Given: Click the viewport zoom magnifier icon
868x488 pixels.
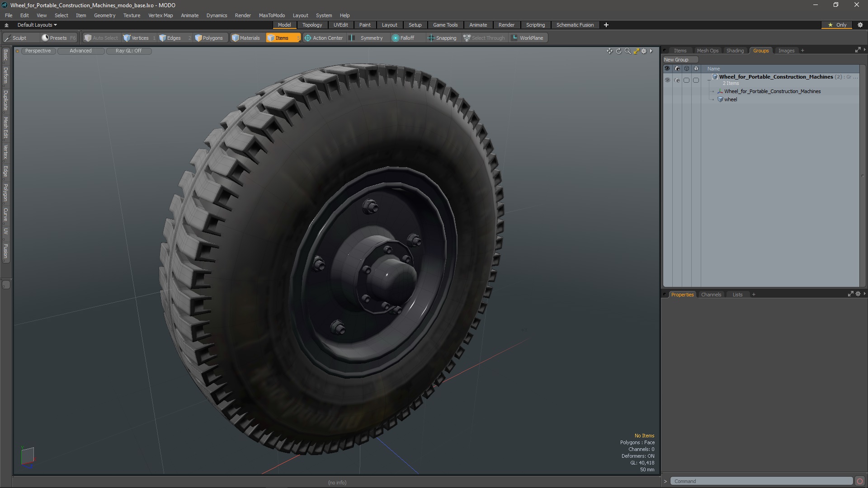Looking at the screenshot, I should pyautogui.click(x=627, y=51).
